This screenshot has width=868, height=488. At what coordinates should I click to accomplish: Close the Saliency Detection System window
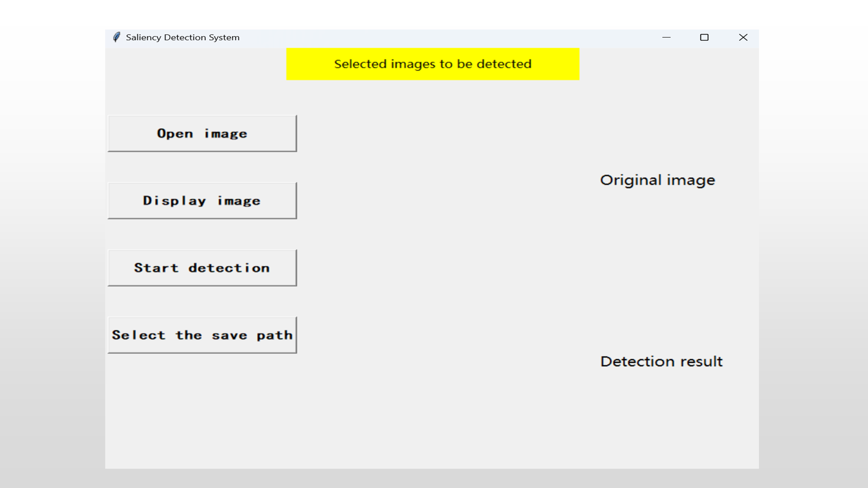(743, 37)
